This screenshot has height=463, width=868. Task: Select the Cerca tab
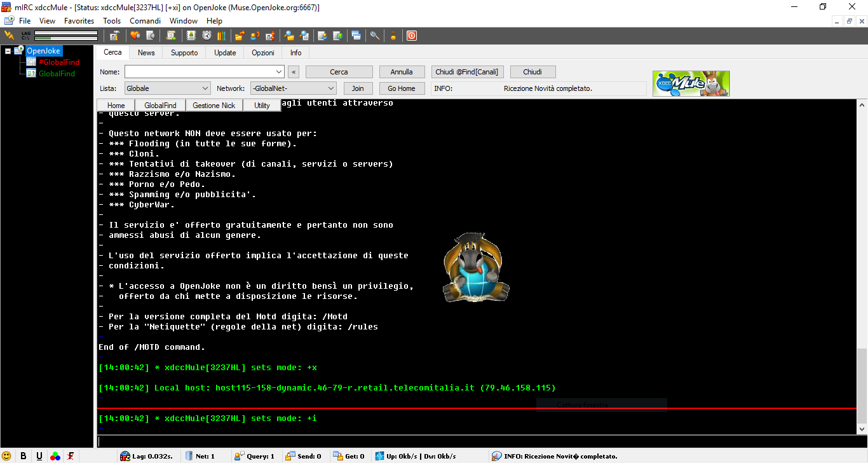pos(112,52)
